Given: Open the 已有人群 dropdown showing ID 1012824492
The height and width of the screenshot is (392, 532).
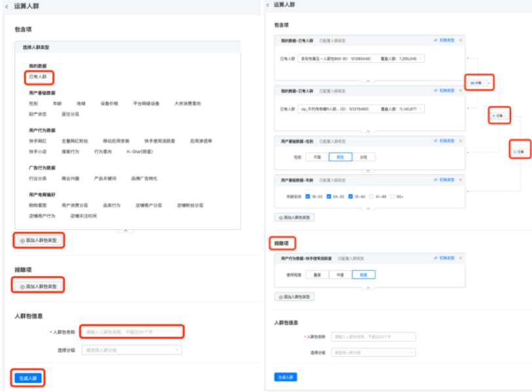Looking at the screenshot, I should click(361, 58).
